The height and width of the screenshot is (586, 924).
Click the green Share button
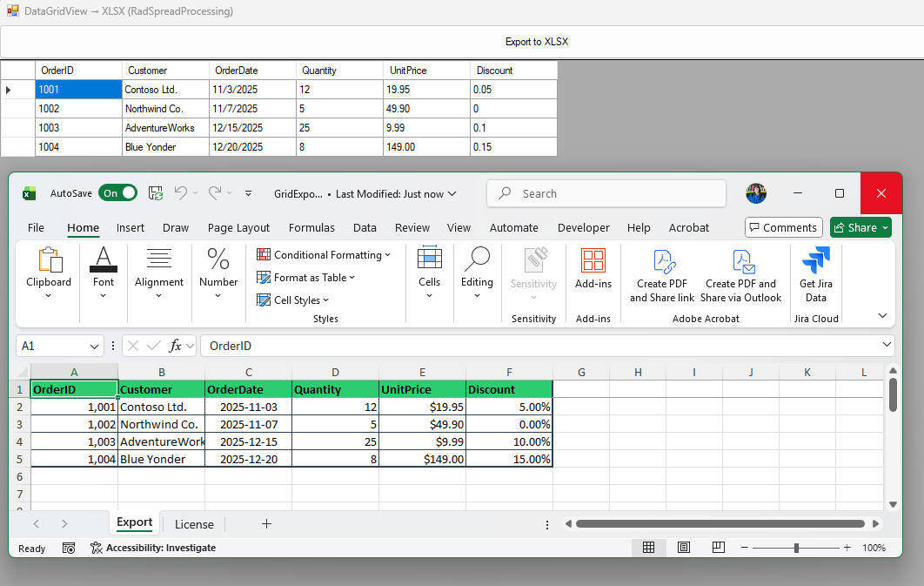(860, 227)
